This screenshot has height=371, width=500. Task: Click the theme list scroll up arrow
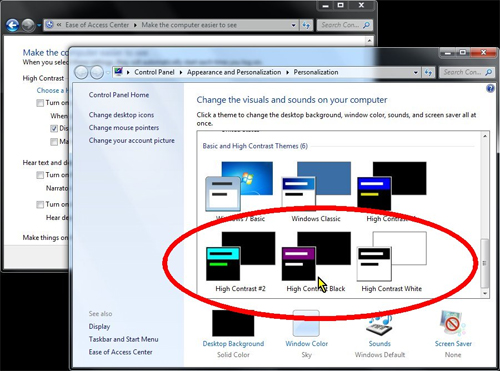click(x=485, y=136)
